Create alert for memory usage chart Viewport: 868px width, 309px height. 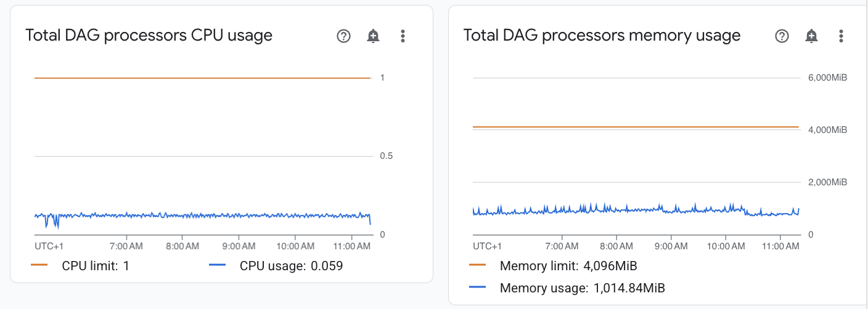coord(811,36)
